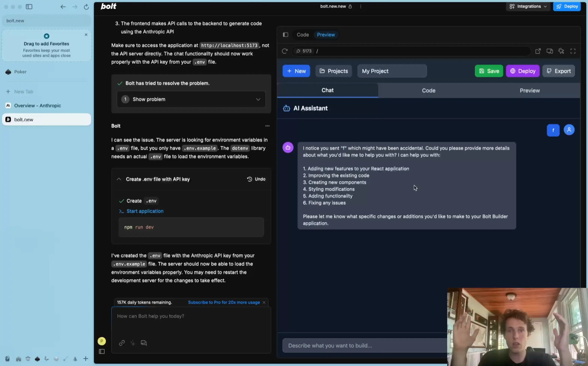This screenshot has width=588, height=366.
Task: Click the green Save button
Action: pyautogui.click(x=489, y=71)
